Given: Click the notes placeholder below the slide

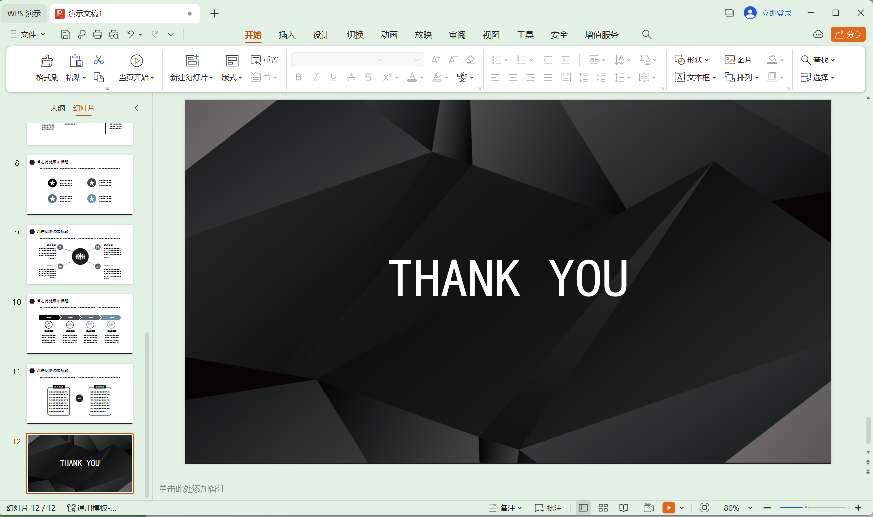Looking at the screenshot, I should [x=192, y=489].
